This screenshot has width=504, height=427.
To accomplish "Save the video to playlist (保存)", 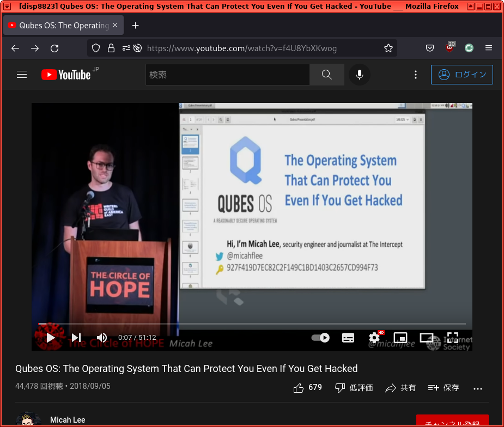I will point(444,388).
